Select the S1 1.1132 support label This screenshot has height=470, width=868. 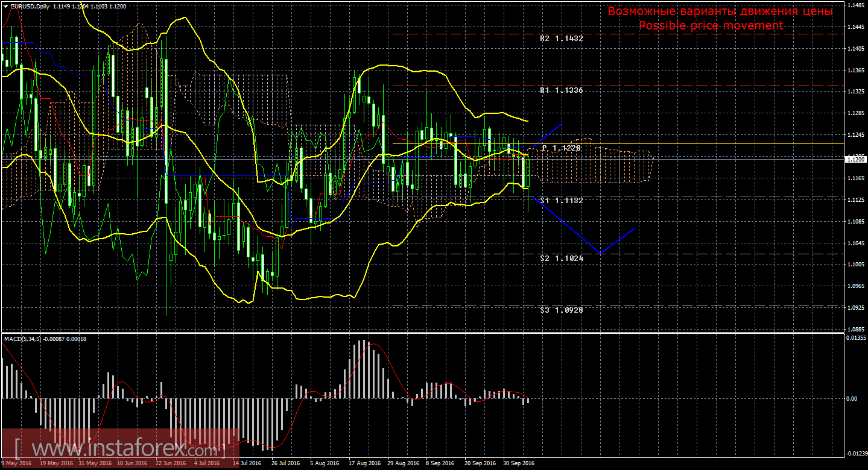(x=562, y=199)
